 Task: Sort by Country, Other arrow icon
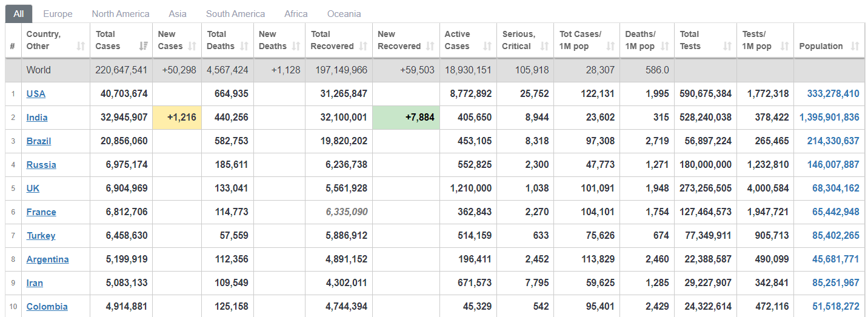click(x=81, y=46)
